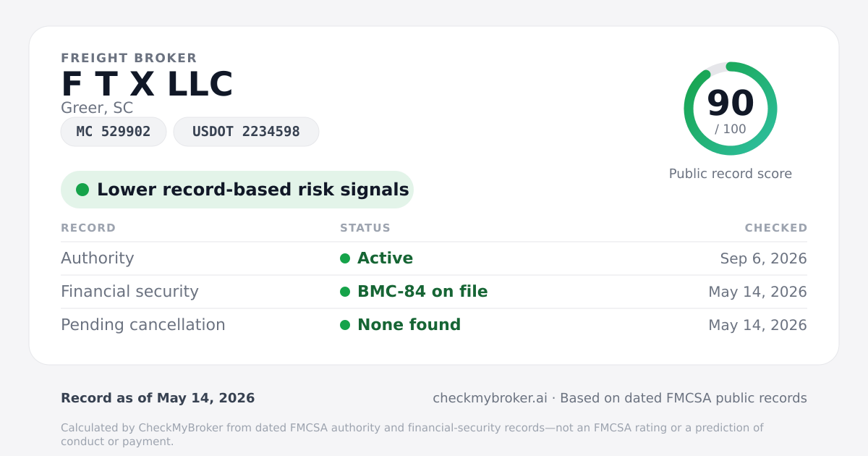This screenshot has height=456, width=868.
Task: Select the Authority record row label
Action: click(98, 258)
